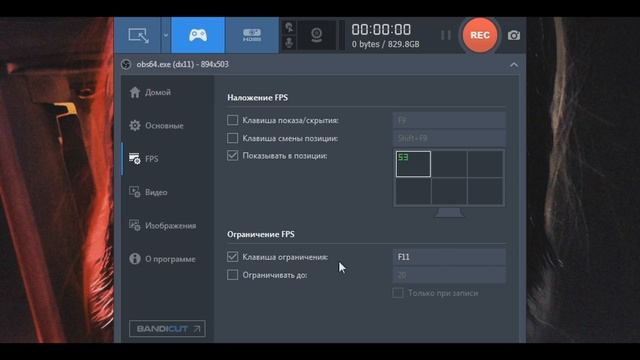Collapse the obs64.exe target bar
Viewport: 640px width, 360px height.
click(514, 64)
